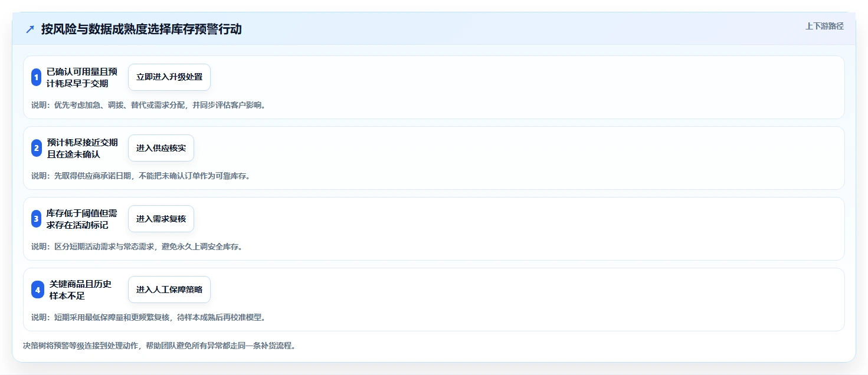This screenshot has width=868, height=375.
Task: Select the step 3 number badge
Action: coord(36,219)
